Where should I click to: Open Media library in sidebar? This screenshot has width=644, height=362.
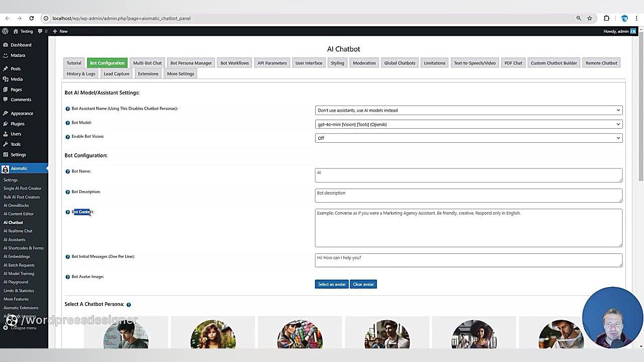point(17,79)
